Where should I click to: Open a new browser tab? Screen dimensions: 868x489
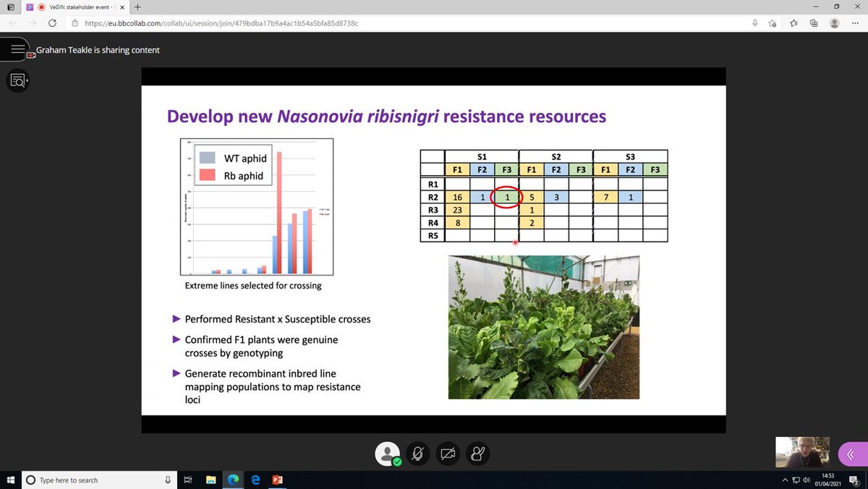coord(137,7)
